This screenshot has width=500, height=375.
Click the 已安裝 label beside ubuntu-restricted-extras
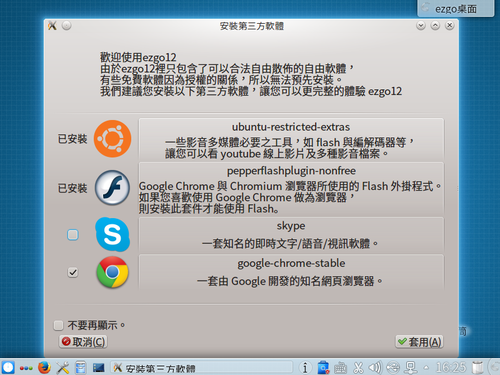(72, 139)
